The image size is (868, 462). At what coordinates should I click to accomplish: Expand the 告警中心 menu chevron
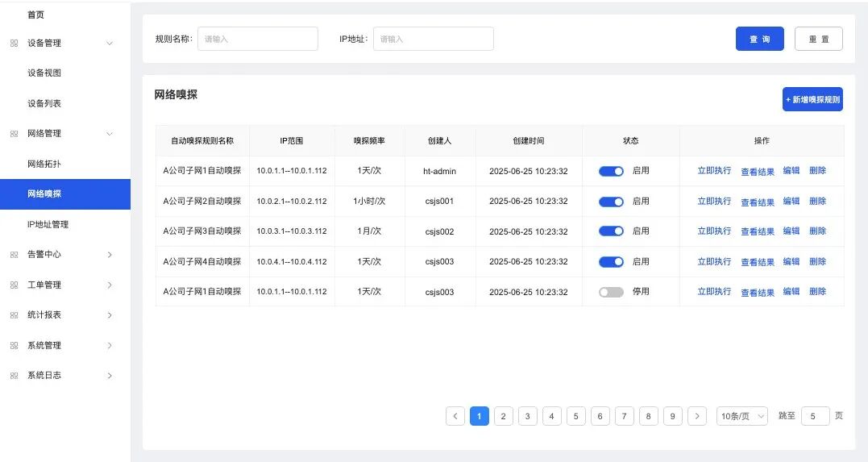(x=110, y=255)
